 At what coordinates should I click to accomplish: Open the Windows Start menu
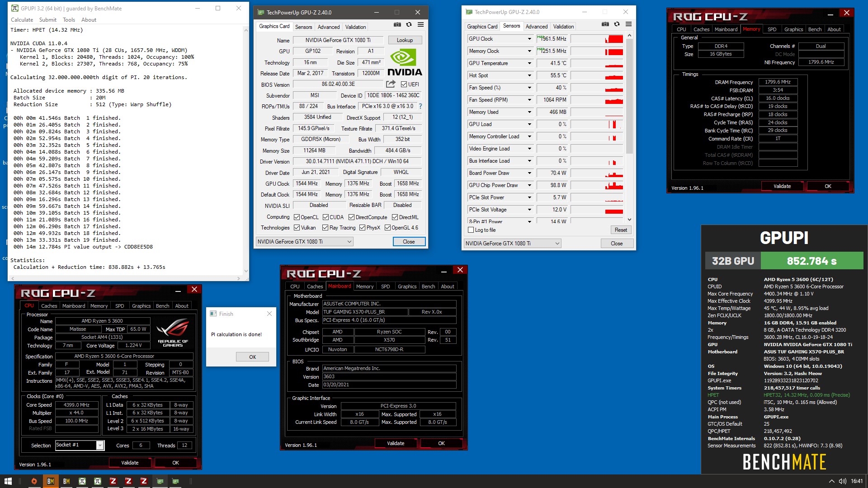pyautogui.click(x=8, y=481)
